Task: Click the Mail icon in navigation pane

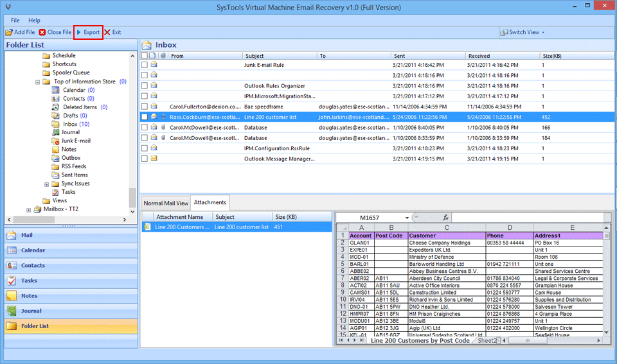Action: tap(12, 235)
